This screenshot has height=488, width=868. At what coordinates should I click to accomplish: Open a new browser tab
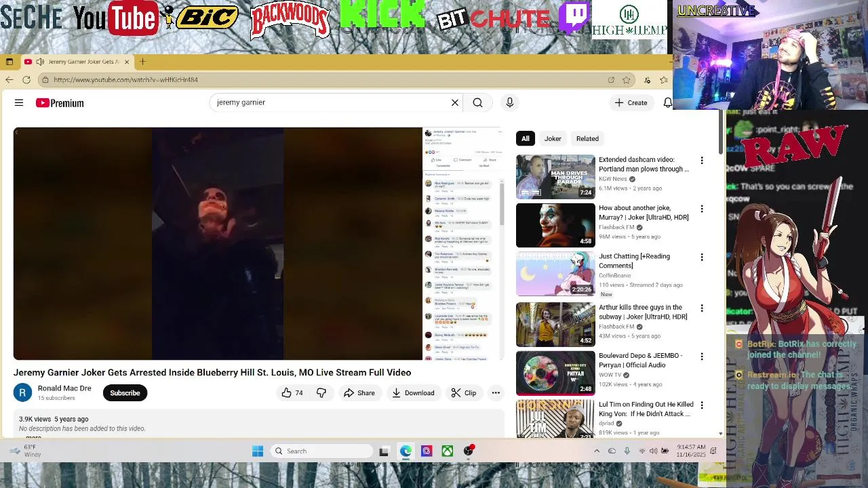point(142,62)
